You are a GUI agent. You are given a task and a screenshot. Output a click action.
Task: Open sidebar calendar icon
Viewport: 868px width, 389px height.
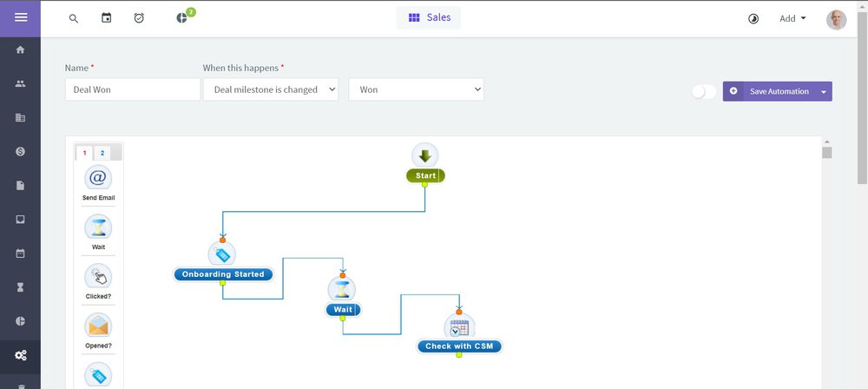21,254
